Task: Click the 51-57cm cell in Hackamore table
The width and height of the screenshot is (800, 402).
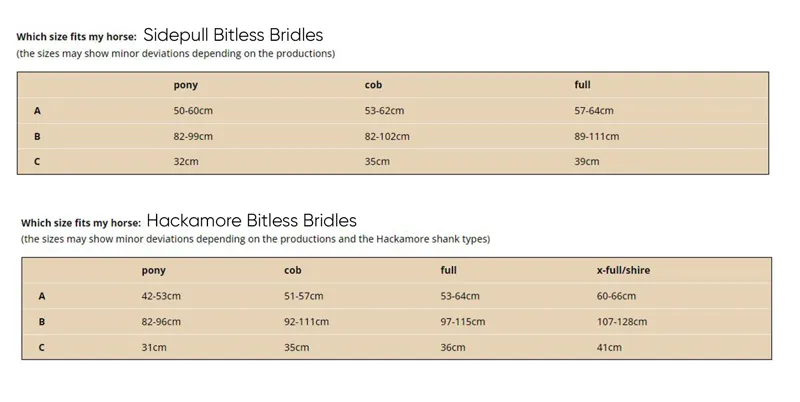Action: coord(304,296)
